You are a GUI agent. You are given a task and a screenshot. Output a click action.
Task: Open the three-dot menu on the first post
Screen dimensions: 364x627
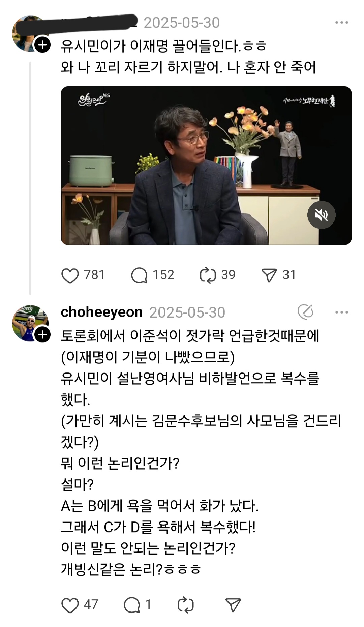click(342, 23)
